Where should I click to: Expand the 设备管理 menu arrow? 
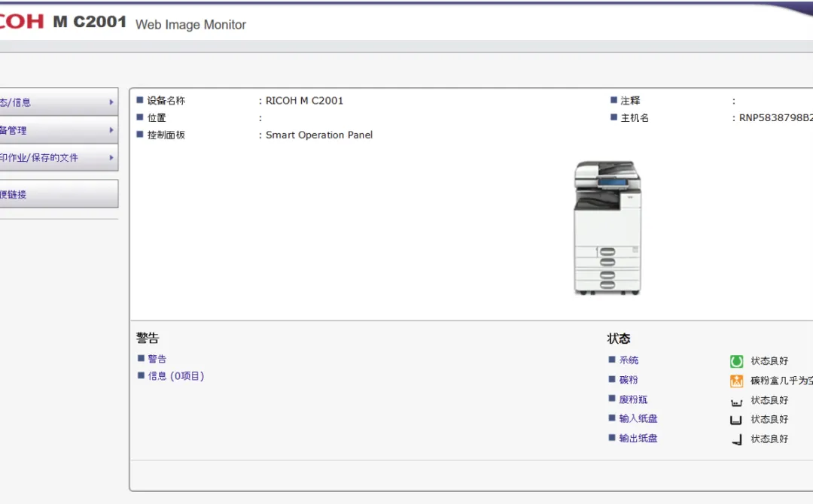tap(111, 130)
